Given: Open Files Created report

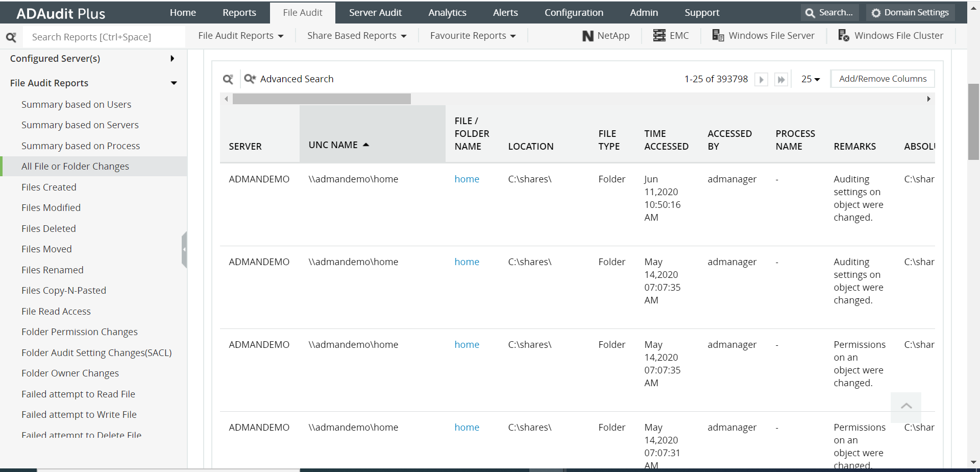Looking at the screenshot, I should (x=49, y=187).
